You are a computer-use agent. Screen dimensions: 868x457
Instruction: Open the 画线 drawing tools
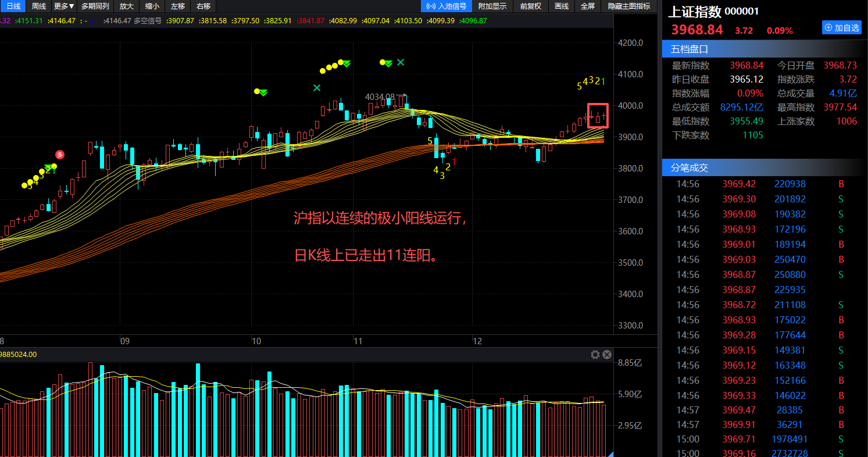click(x=561, y=6)
